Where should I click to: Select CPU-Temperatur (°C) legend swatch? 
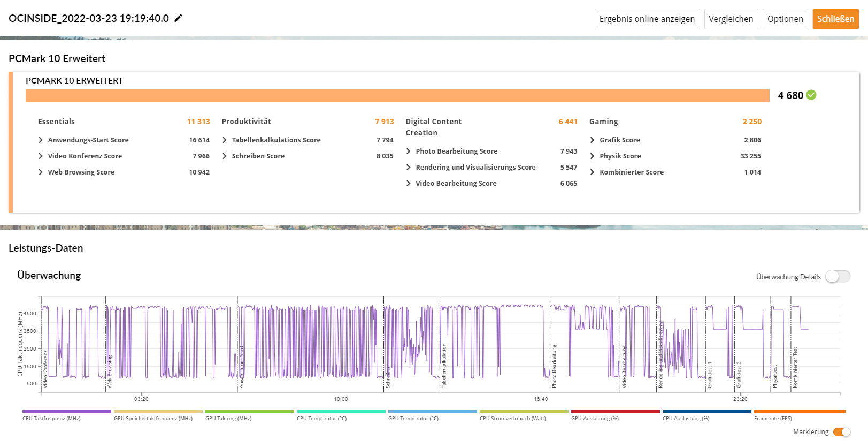click(x=341, y=412)
